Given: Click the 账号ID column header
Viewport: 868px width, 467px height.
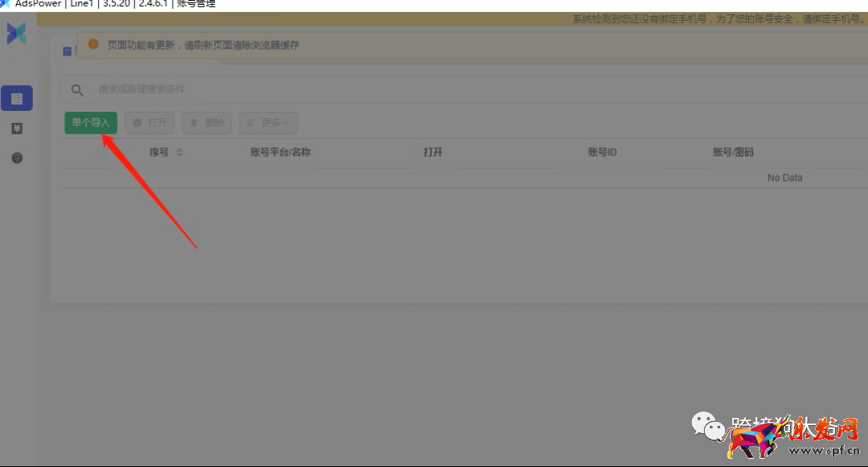Looking at the screenshot, I should click(602, 153).
